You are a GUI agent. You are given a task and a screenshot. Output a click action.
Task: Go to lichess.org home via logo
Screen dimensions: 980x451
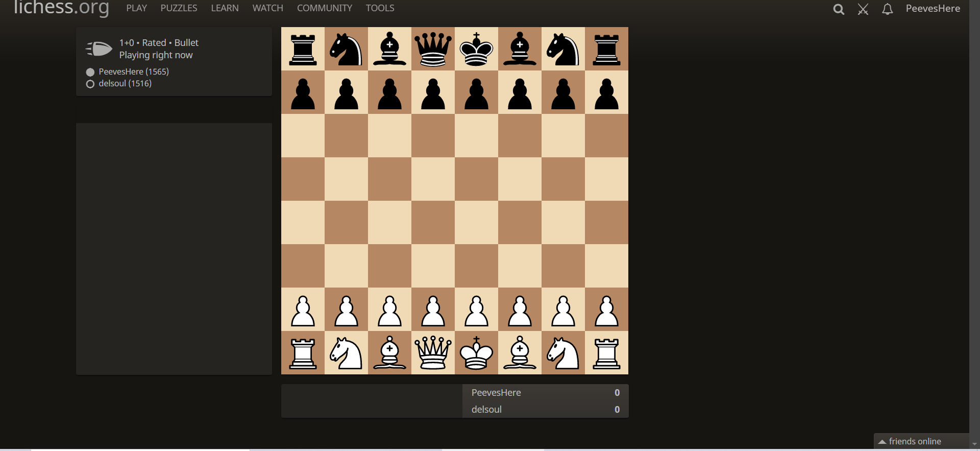click(x=61, y=8)
